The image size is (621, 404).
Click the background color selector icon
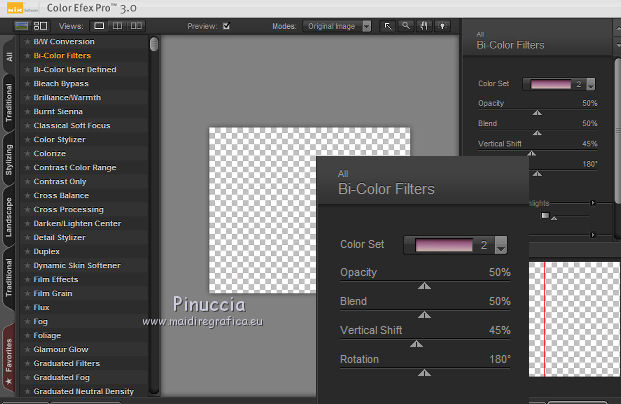click(442, 25)
